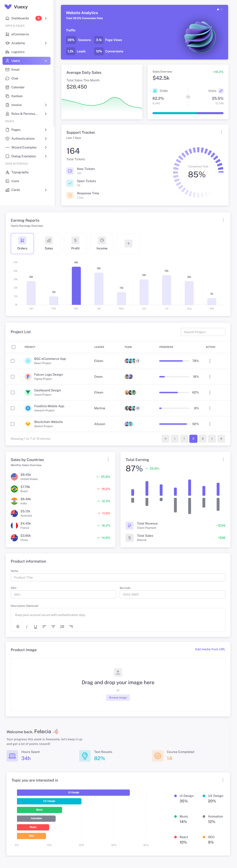Click the plus icon to add earning report tab
Screen dimensions: 237x868
click(x=128, y=243)
